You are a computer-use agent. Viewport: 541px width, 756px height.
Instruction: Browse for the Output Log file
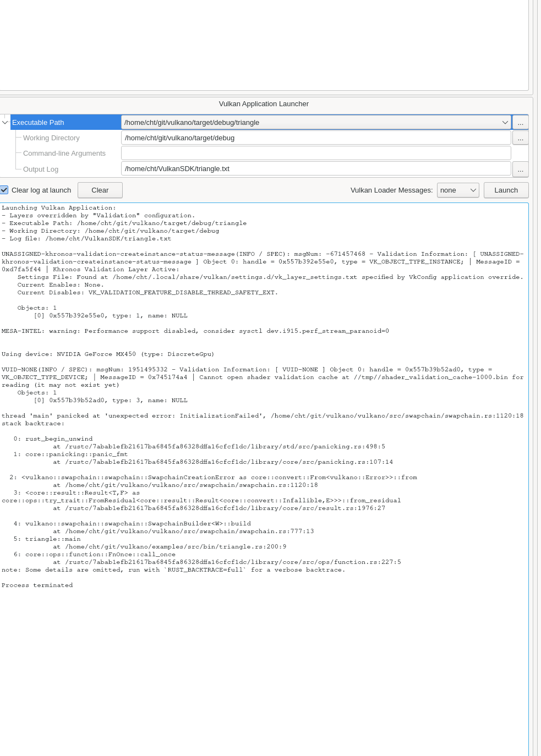point(520,169)
